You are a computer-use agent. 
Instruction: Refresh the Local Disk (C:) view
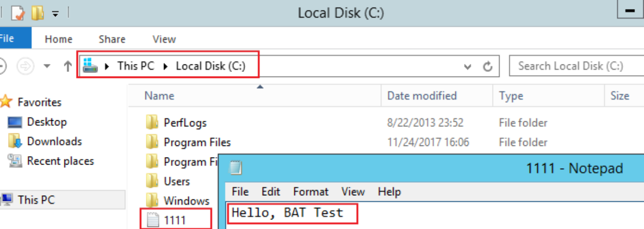click(487, 66)
